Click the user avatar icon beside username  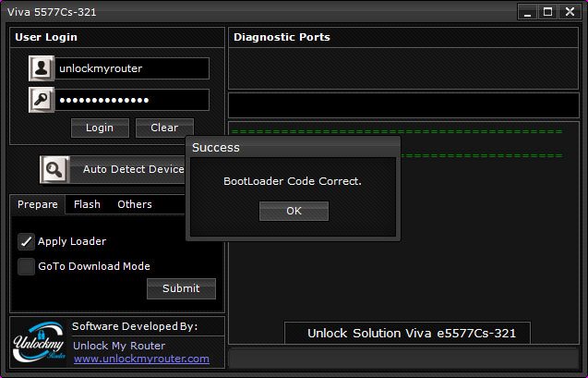coord(42,68)
